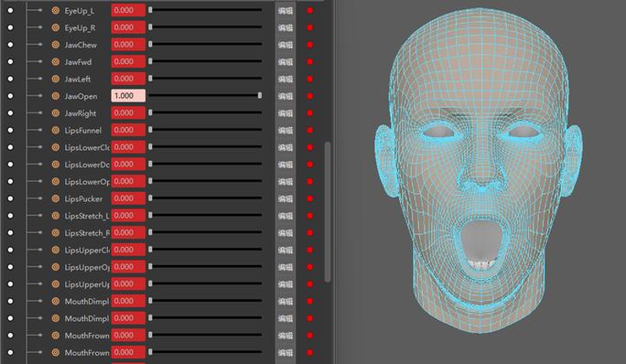
Task: Click the EyeUp_R weight slider
Action: [x=205, y=27]
